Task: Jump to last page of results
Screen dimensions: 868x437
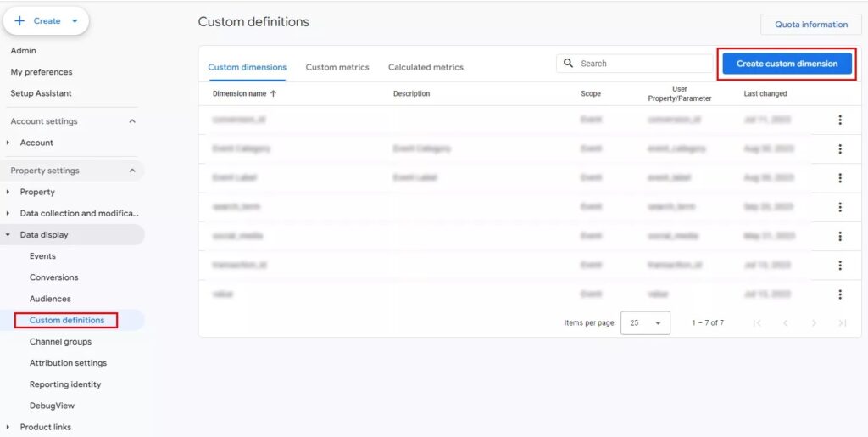Action: coord(842,323)
